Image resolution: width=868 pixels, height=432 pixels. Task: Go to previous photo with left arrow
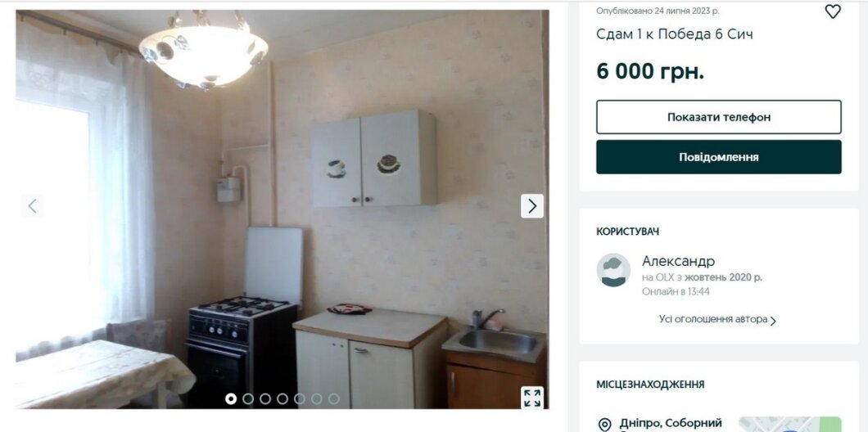click(x=32, y=205)
